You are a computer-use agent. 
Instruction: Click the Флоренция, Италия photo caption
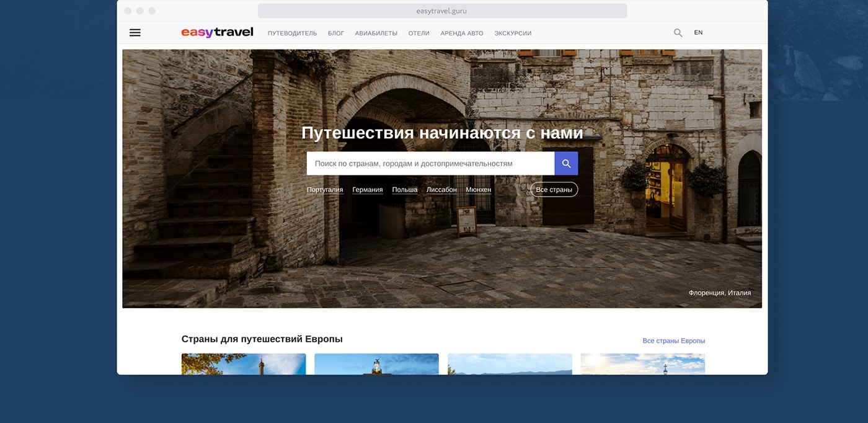pyautogui.click(x=720, y=293)
